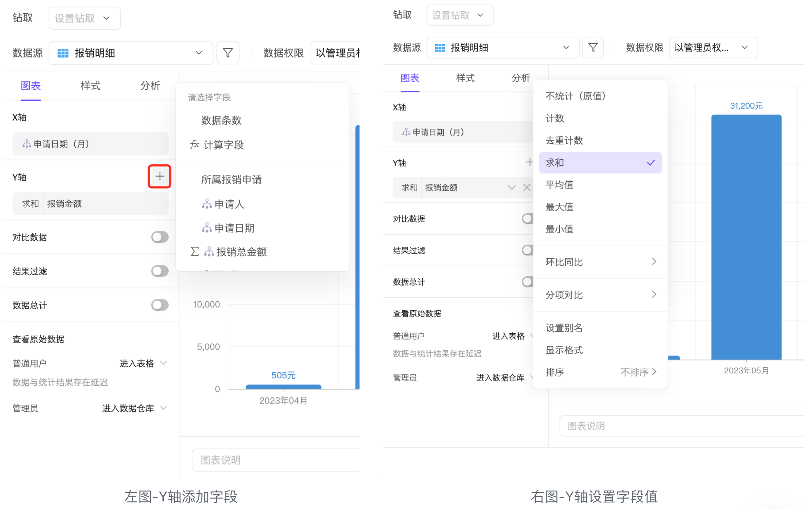The width and height of the screenshot is (812, 509).
Task: Open 设置钻取 dropdown in right panel
Action: pyautogui.click(x=459, y=15)
